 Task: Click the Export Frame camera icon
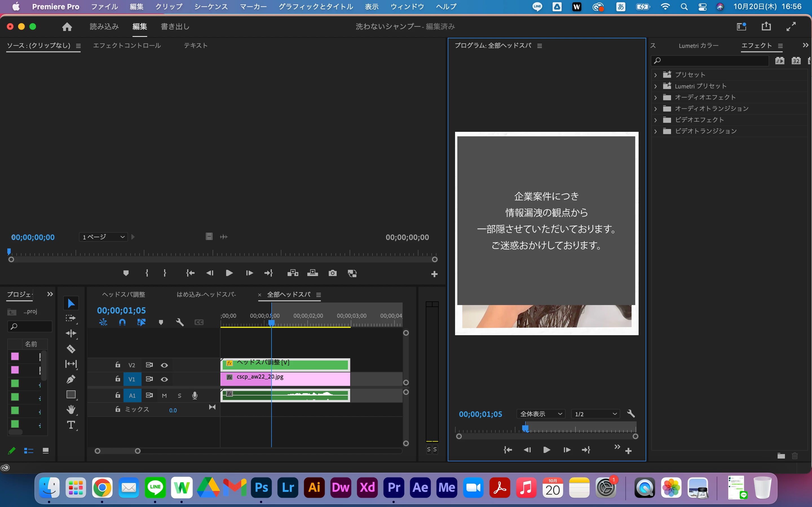[332, 273]
